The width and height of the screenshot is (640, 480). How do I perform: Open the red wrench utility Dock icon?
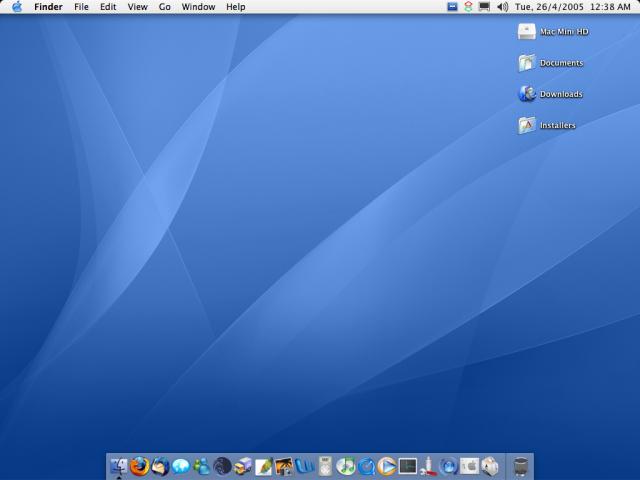tap(428, 466)
